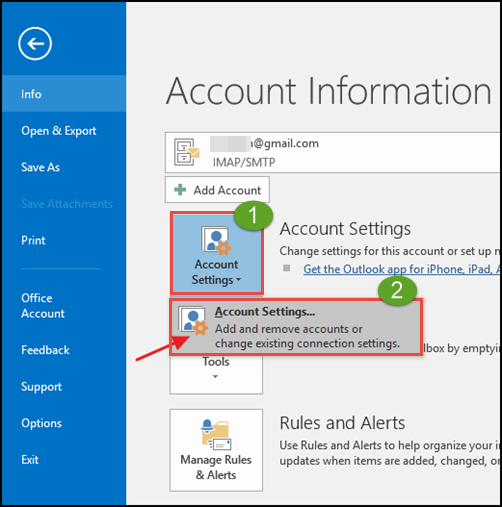Viewport: 502px width, 507px height.
Task: Click Manage Rules & Alerts button
Action: 216,450
